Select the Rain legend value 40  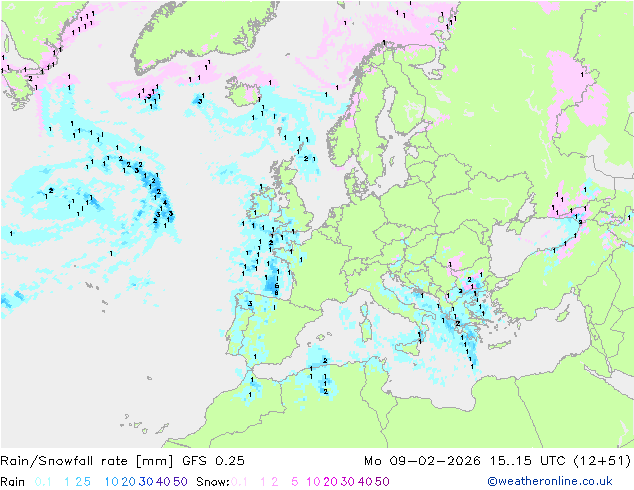[163, 482]
